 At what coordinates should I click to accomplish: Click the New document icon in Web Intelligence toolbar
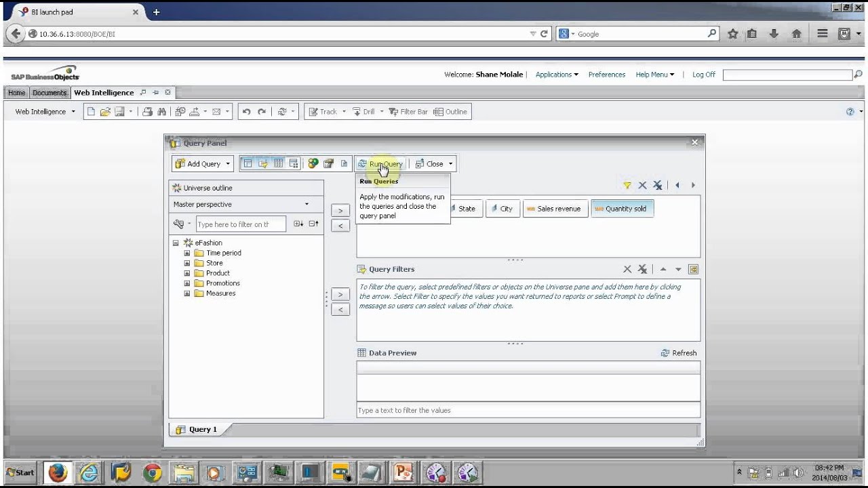tap(91, 112)
